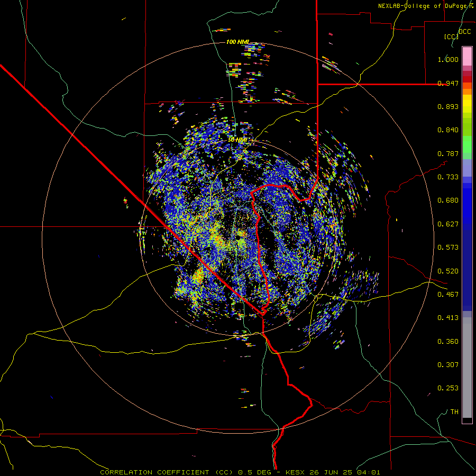Select the 0.947 scale value
Screen dimensions: 476x476
pos(448,83)
